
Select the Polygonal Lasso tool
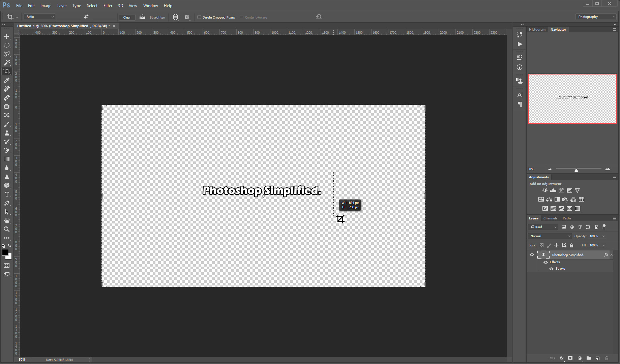point(7,54)
